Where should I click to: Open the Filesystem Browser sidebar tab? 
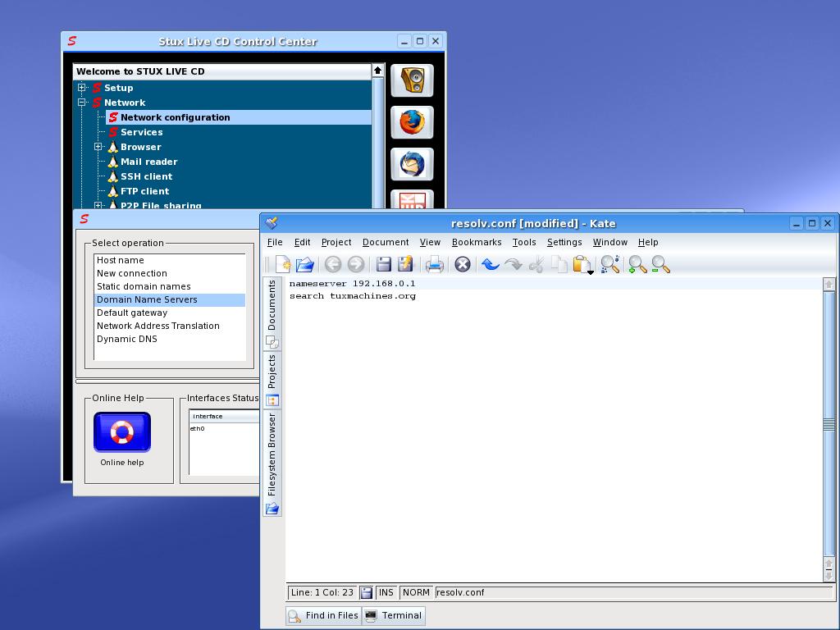(272, 463)
